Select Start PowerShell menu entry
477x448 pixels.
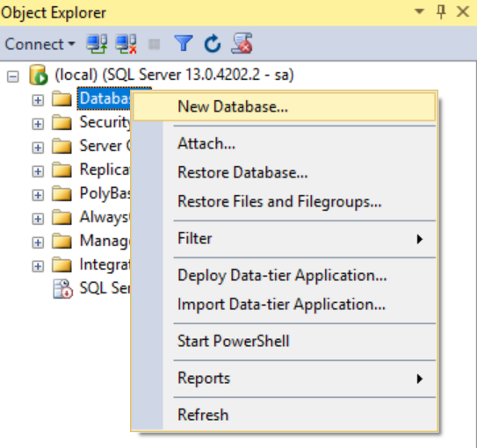285,341
